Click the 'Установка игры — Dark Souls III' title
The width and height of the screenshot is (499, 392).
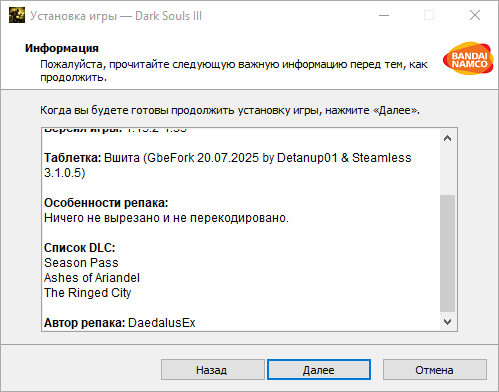click(x=116, y=16)
